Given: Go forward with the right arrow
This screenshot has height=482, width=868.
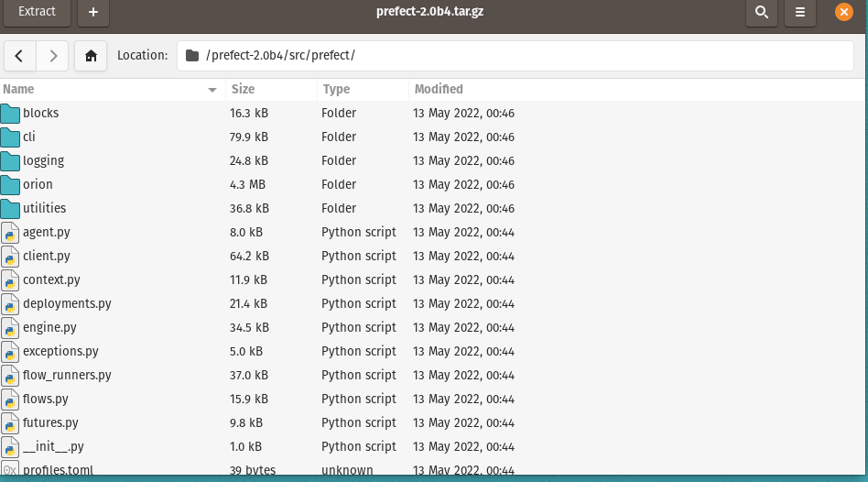Looking at the screenshot, I should click(52, 55).
